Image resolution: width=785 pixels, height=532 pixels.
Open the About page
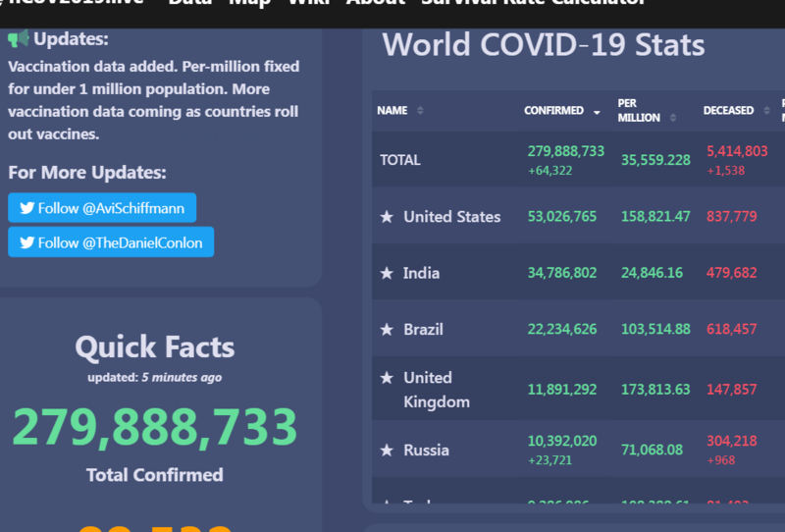coord(375,3)
